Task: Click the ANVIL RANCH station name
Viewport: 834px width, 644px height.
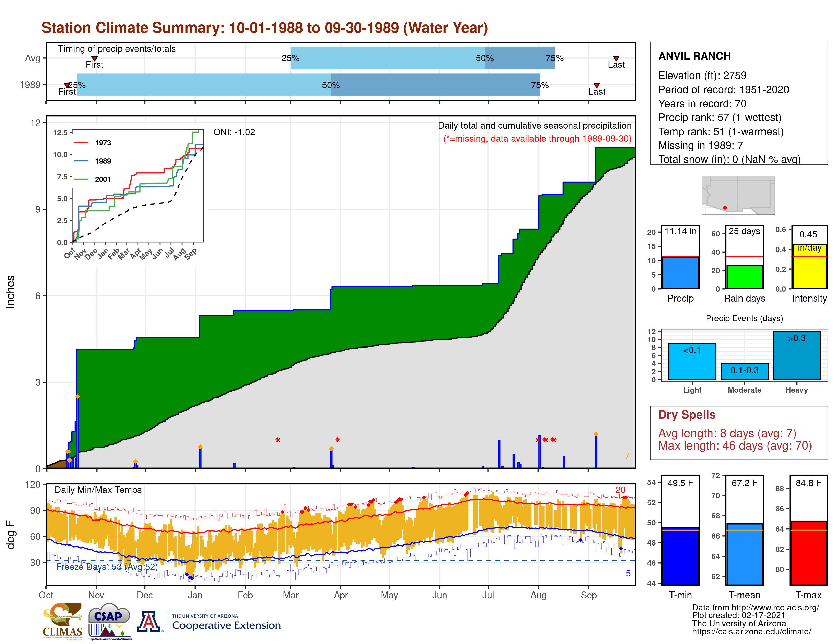Action: [x=694, y=56]
